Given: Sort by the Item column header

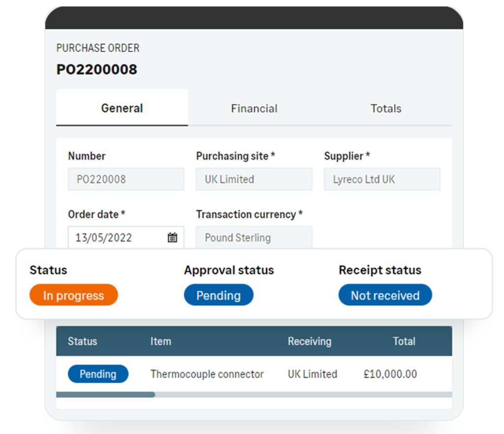Looking at the screenshot, I should pyautogui.click(x=161, y=341).
